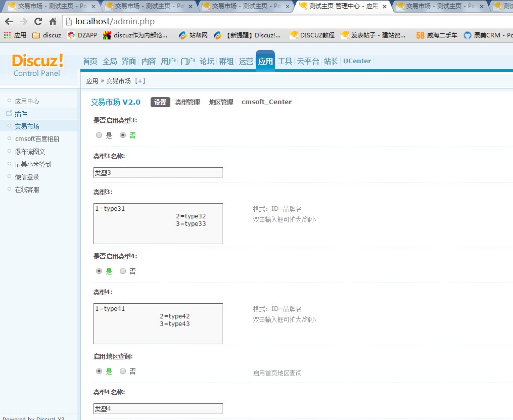This screenshot has height=420, width=513.
Task: Select 否 for 是否启用类型4
Action: pyautogui.click(x=123, y=271)
